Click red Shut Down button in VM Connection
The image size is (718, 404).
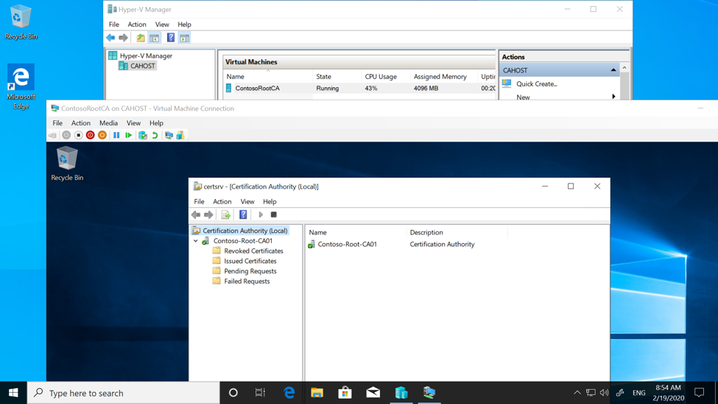coord(90,135)
